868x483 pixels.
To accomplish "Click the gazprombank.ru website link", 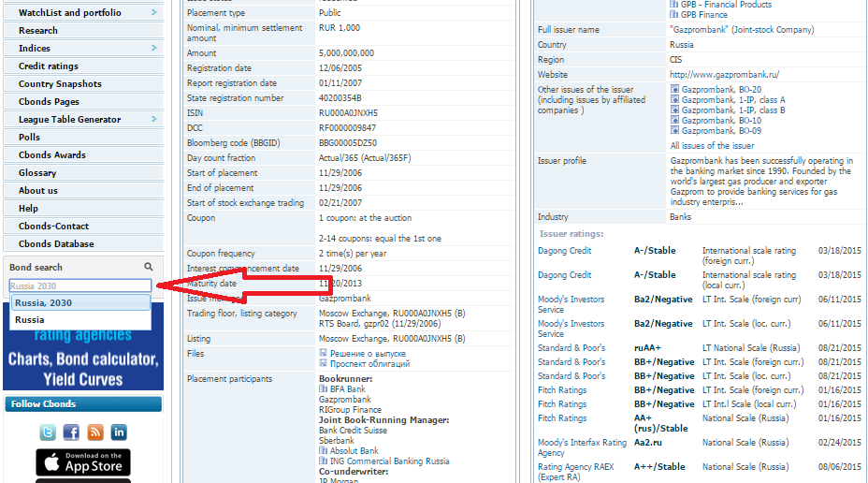I will coord(724,74).
